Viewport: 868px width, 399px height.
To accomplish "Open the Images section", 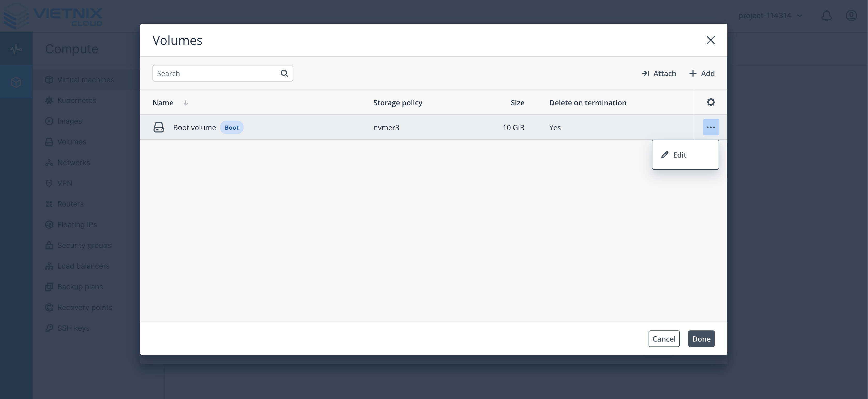I will [x=70, y=121].
